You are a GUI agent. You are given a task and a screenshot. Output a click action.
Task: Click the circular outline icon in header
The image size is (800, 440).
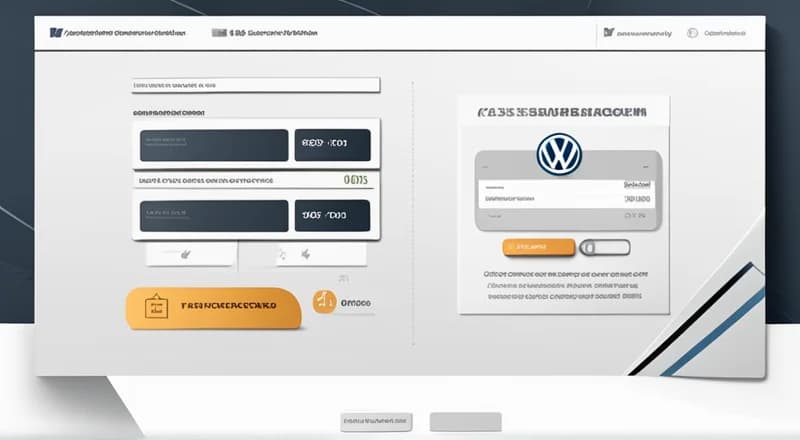(x=692, y=33)
